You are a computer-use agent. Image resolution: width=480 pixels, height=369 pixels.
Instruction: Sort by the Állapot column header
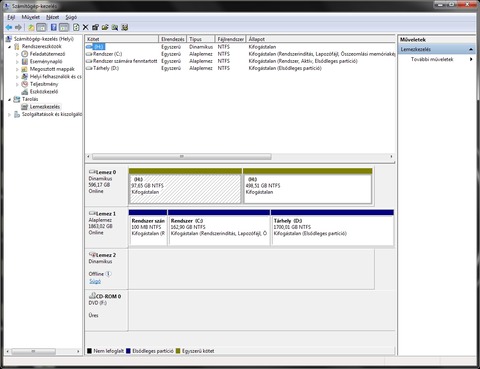tap(321, 39)
